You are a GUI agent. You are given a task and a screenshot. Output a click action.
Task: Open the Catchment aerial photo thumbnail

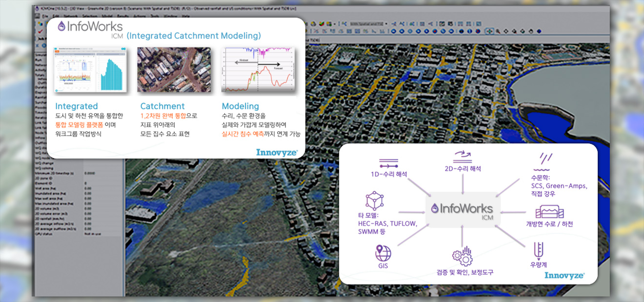coord(174,70)
